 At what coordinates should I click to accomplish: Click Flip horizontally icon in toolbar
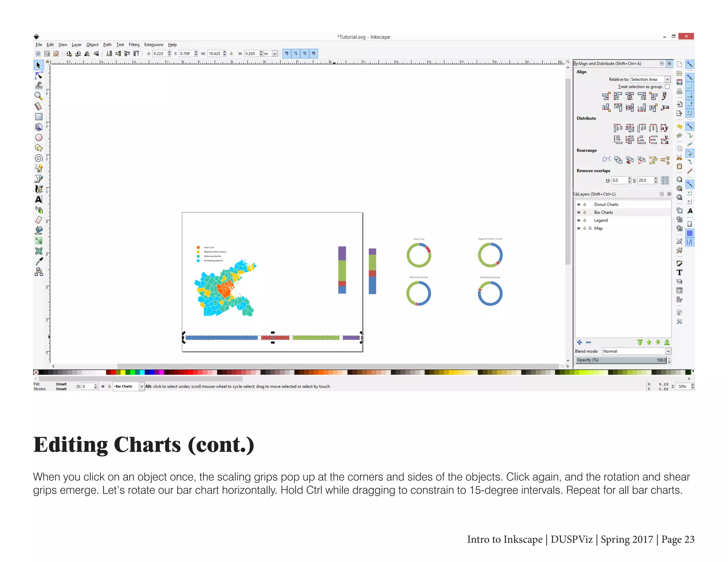click(87, 54)
